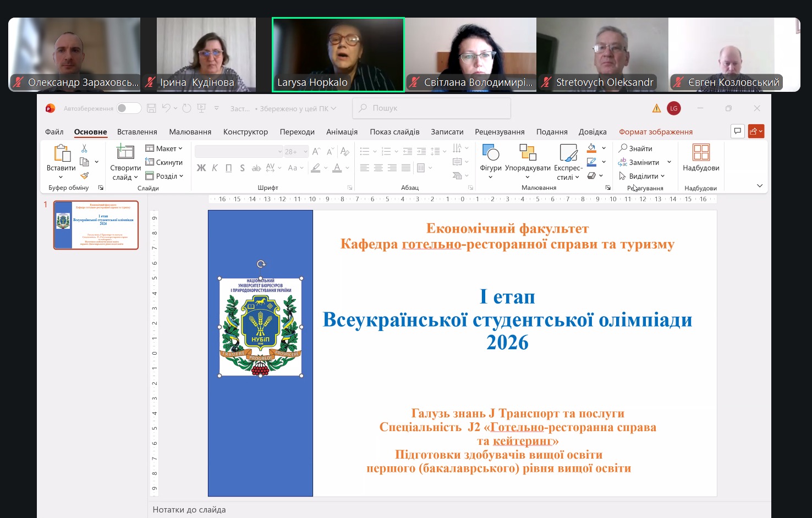Switch to the Конструктор tab
Screen dimensions: 812x518
(x=245, y=132)
